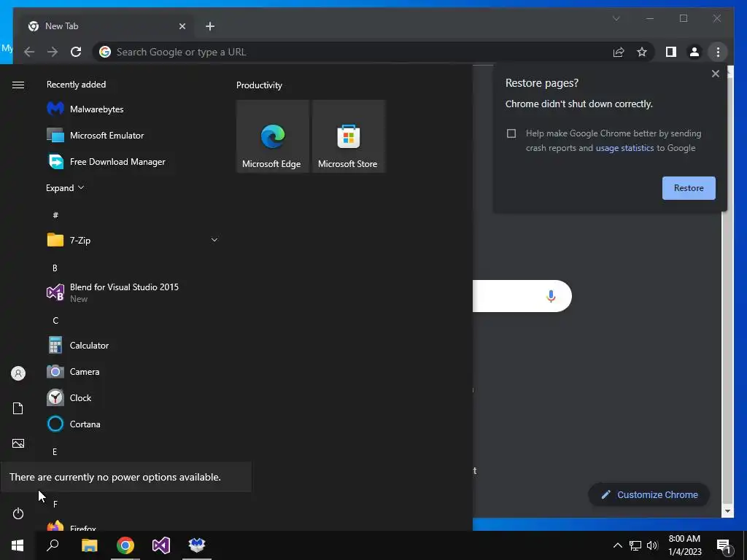
Task: Click the letter C section header
Action: (x=55, y=321)
